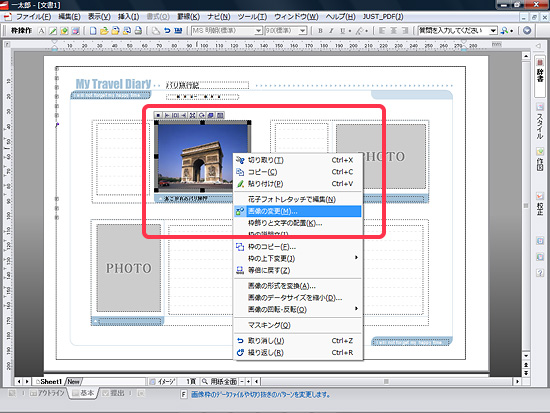The image size is (550, 413).
Task: Open the 挿入(I) menu
Action: 128,16
